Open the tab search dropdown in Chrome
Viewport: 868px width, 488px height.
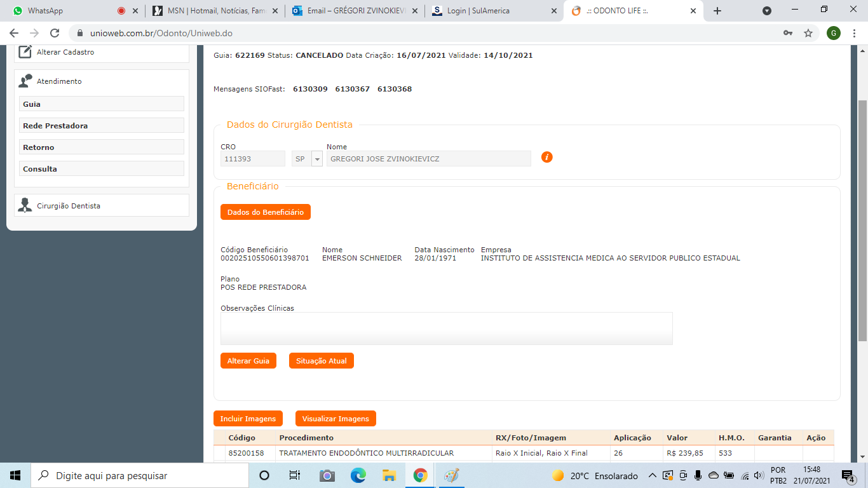pyautogui.click(x=767, y=11)
